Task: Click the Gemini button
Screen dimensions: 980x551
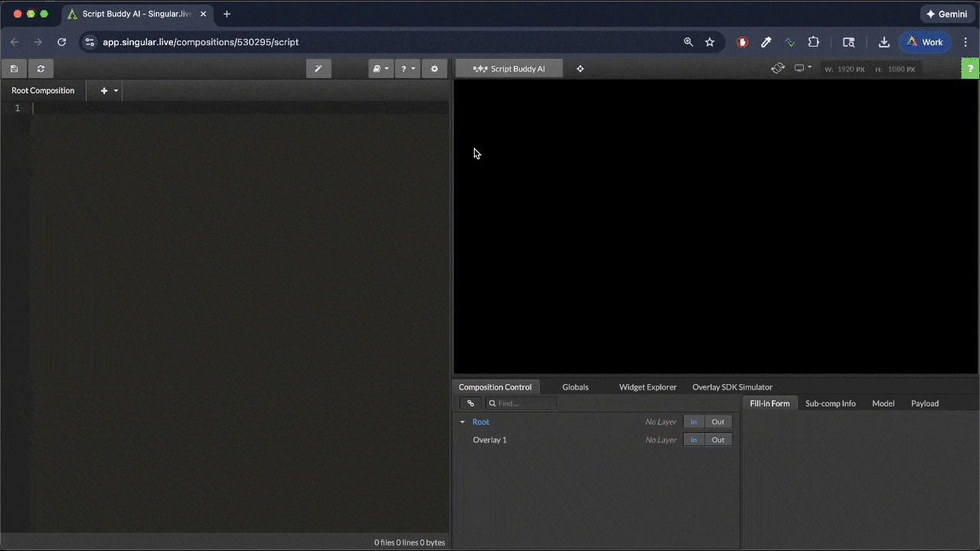Action: coord(946,14)
